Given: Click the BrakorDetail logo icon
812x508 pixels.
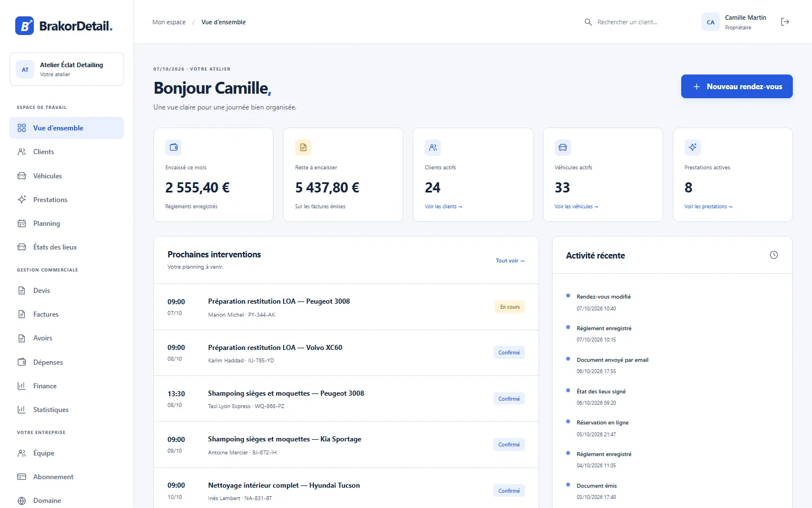Looking at the screenshot, I should (x=24, y=25).
